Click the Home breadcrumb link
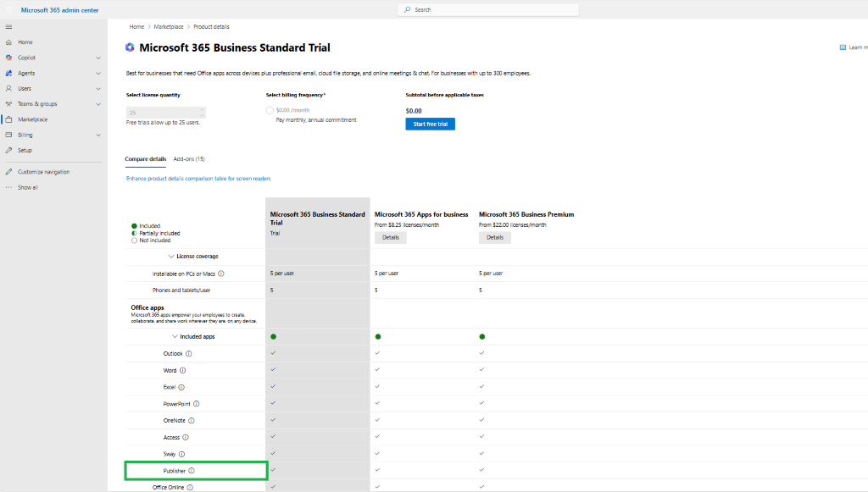The height and width of the screenshot is (492, 868). point(136,26)
